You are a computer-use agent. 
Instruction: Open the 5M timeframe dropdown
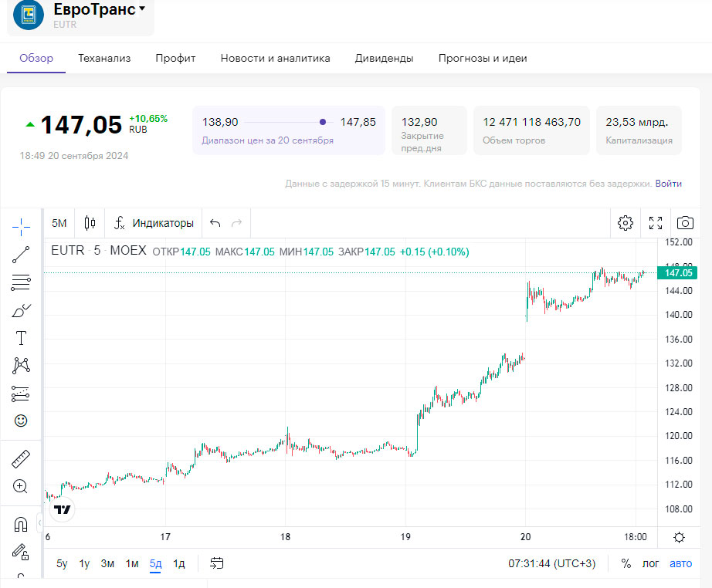point(59,223)
